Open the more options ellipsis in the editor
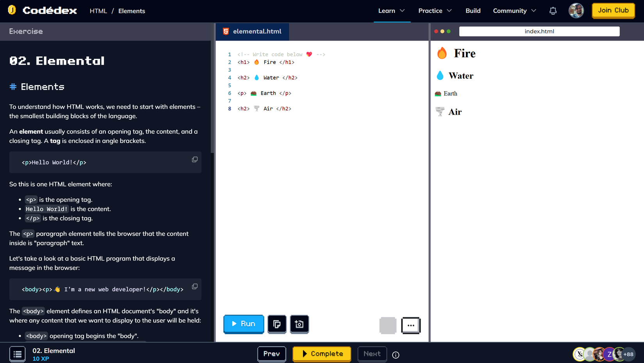The image size is (644, 363). [x=411, y=325]
